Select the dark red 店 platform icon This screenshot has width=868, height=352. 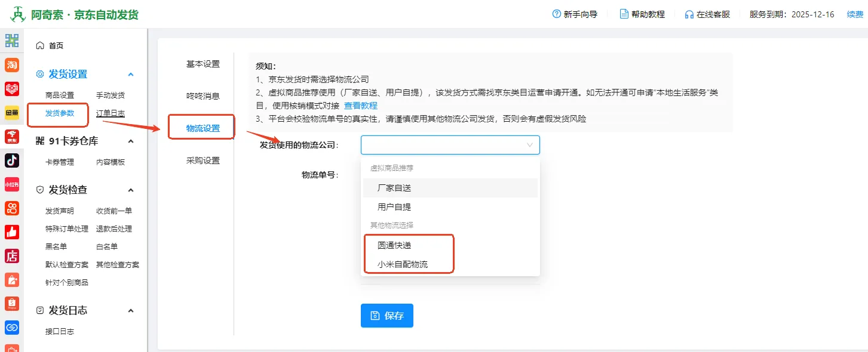[12, 256]
